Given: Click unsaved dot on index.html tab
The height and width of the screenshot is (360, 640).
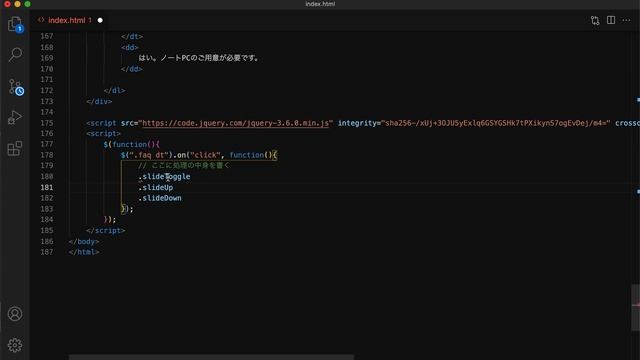Looking at the screenshot, I should (100, 20).
